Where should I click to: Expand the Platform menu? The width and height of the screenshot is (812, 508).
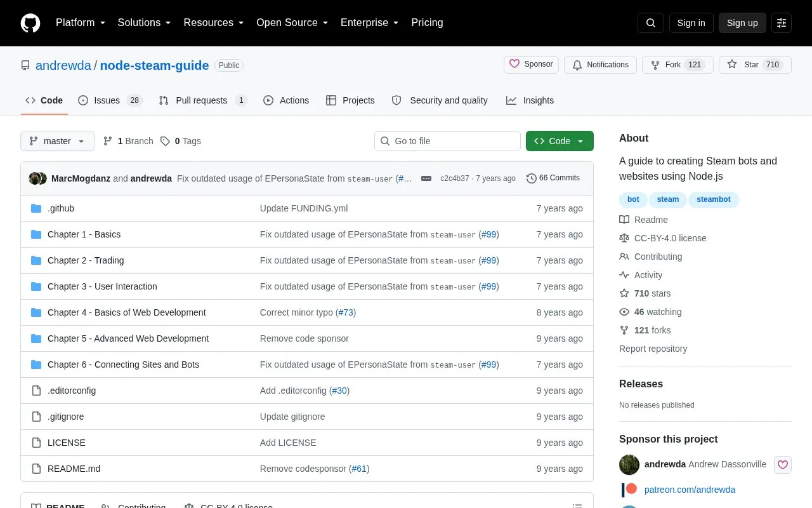[x=81, y=23]
